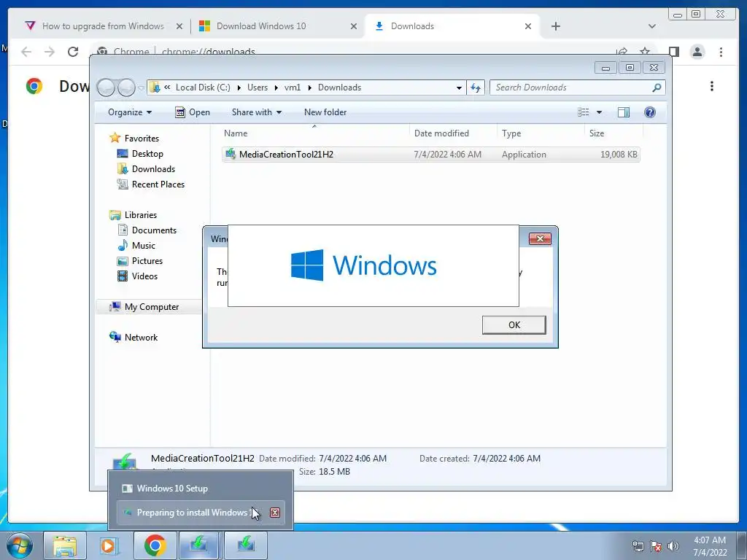The width and height of the screenshot is (747, 560).
Task: Sort files by the Size column
Action: point(614,133)
